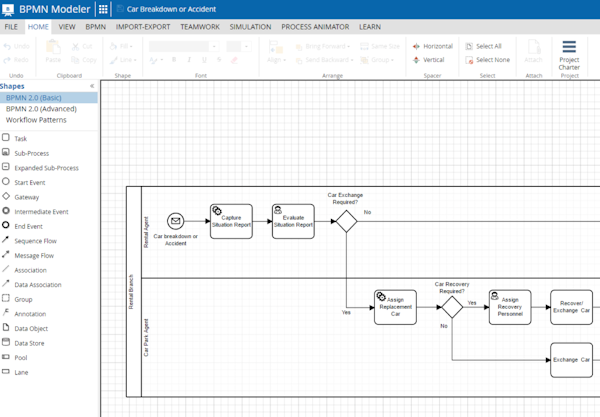The image size is (600, 417).
Task: Open the LEARN tab
Action: [370, 27]
